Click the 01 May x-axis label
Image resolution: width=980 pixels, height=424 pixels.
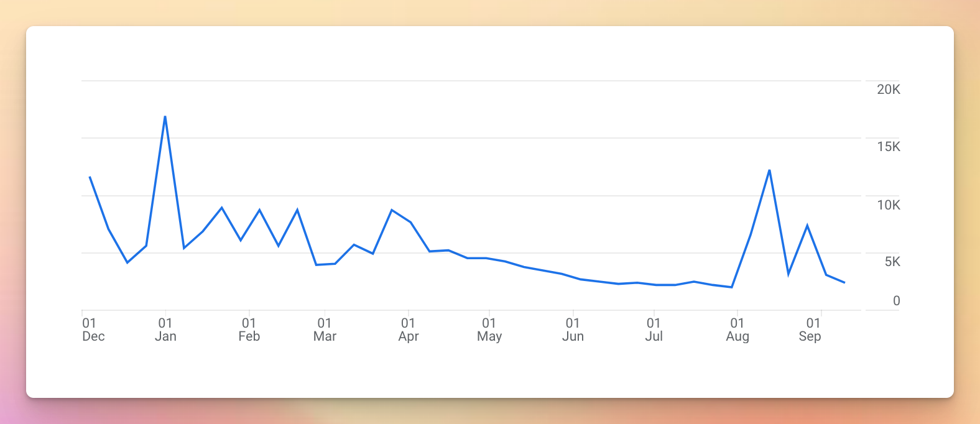click(x=489, y=330)
